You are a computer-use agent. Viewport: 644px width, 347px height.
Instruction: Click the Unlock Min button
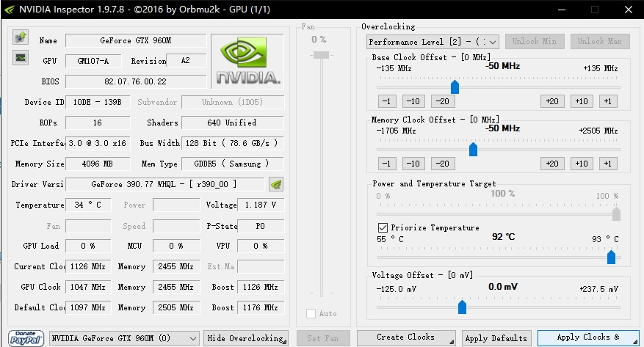tap(535, 41)
